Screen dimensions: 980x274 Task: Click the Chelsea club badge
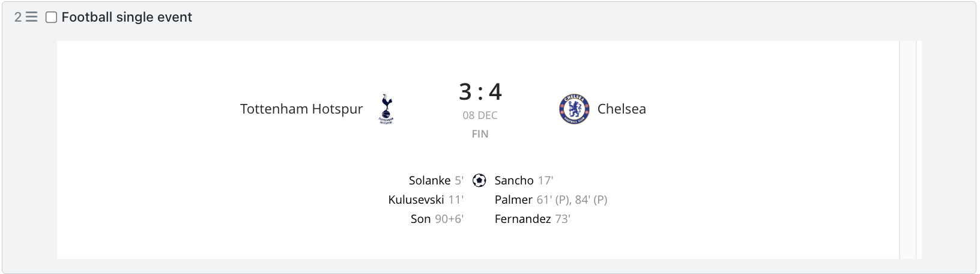tap(574, 109)
